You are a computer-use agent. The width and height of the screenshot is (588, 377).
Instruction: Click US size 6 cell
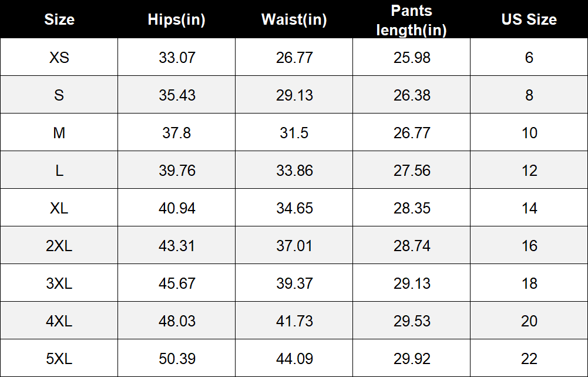coord(529,58)
